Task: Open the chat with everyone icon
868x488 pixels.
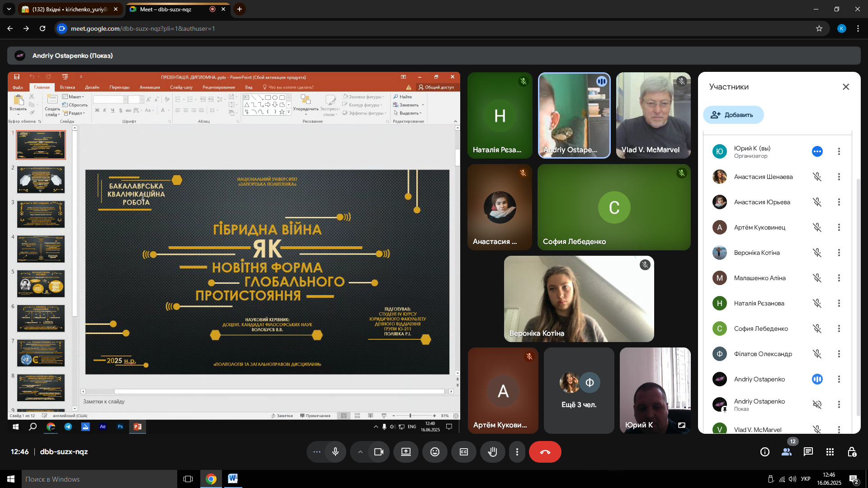Action: tap(808, 452)
